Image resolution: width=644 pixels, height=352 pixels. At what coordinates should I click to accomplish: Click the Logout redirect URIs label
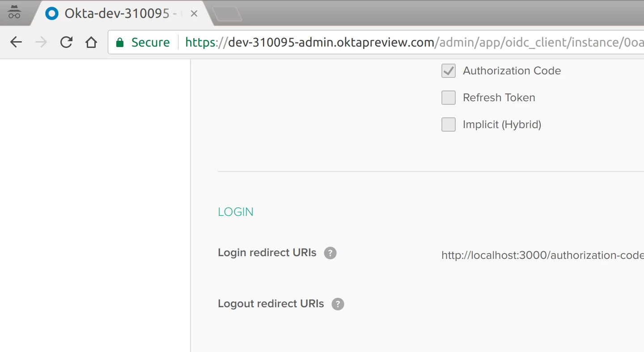click(x=271, y=304)
